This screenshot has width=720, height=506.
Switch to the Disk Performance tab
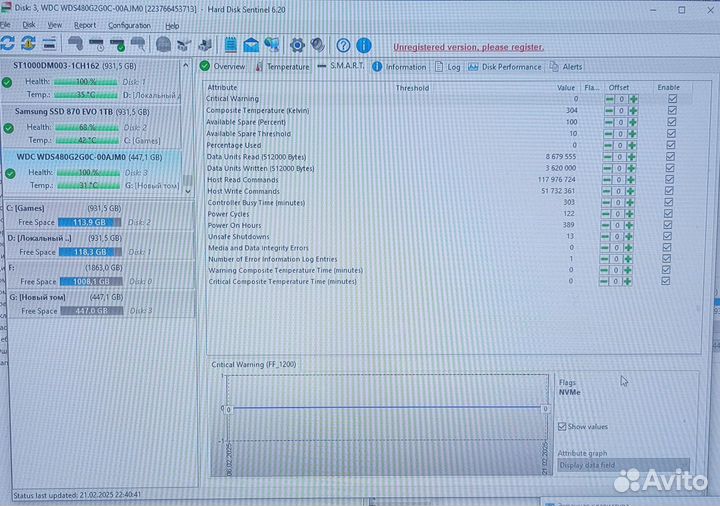(505, 67)
